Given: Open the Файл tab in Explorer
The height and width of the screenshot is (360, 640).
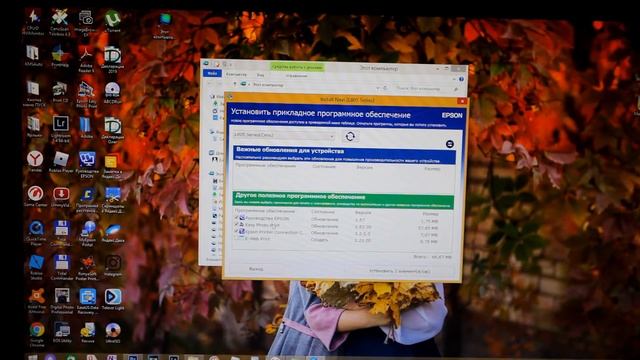Looking at the screenshot, I should (212, 73).
